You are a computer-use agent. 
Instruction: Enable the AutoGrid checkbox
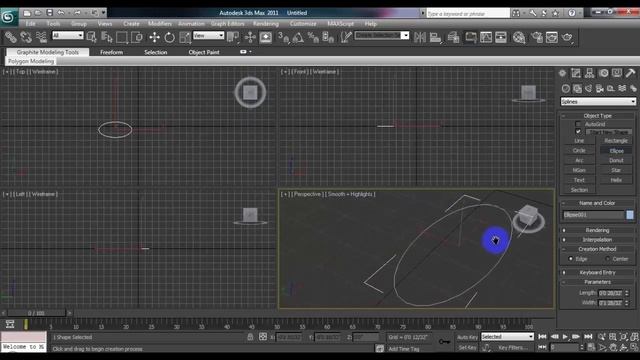coord(578,124)
